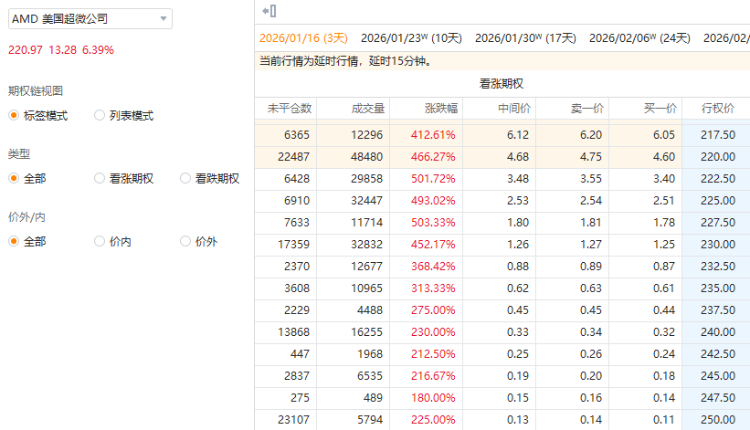Open the 2026/01/30 (17天) expiry tab
The width and height of the screenshot is (750, 430).
click(x=525, y=38)
